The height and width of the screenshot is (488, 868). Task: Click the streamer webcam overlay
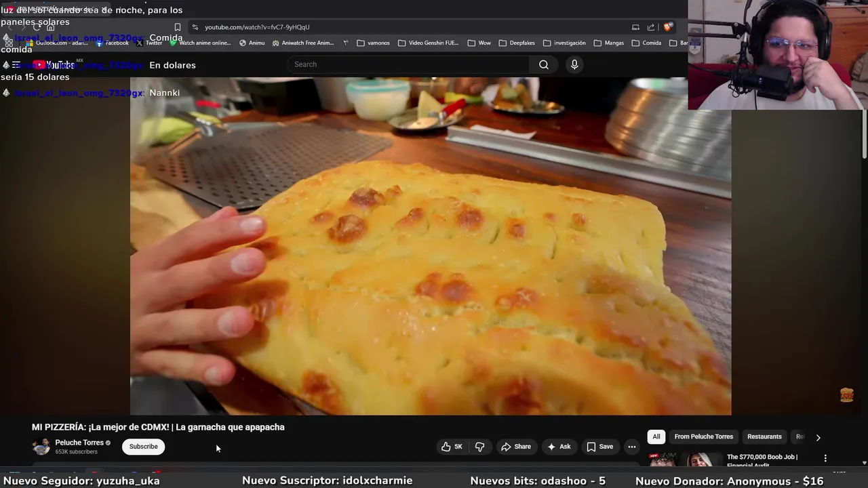pyautogui.click(x=778, y=55)
